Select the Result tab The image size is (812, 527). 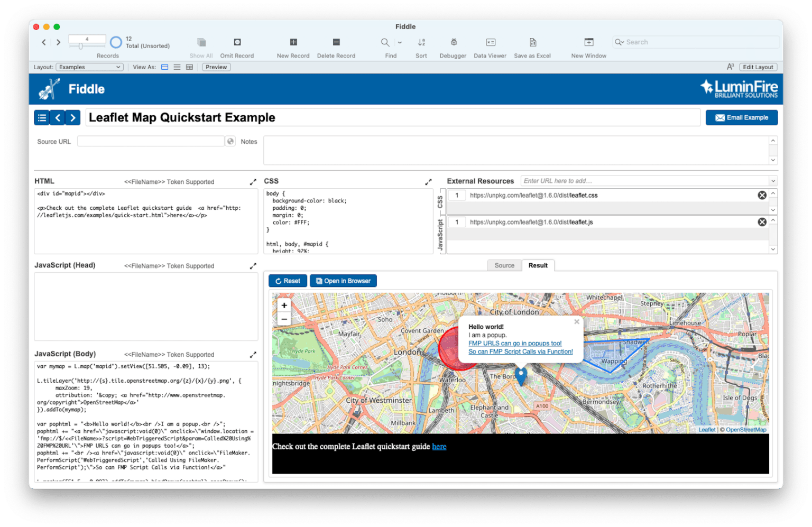538,265
